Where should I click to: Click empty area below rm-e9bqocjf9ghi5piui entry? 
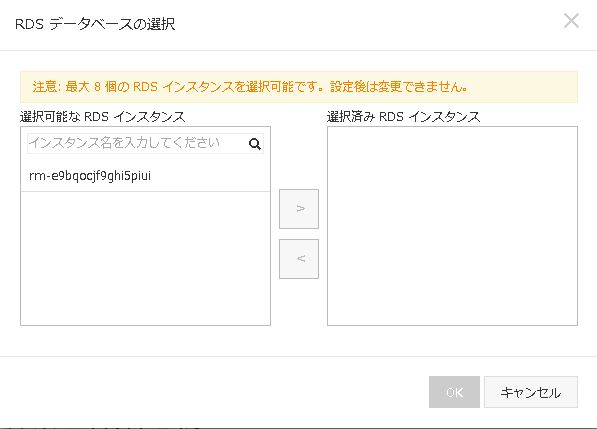click(x=145, y=258)
